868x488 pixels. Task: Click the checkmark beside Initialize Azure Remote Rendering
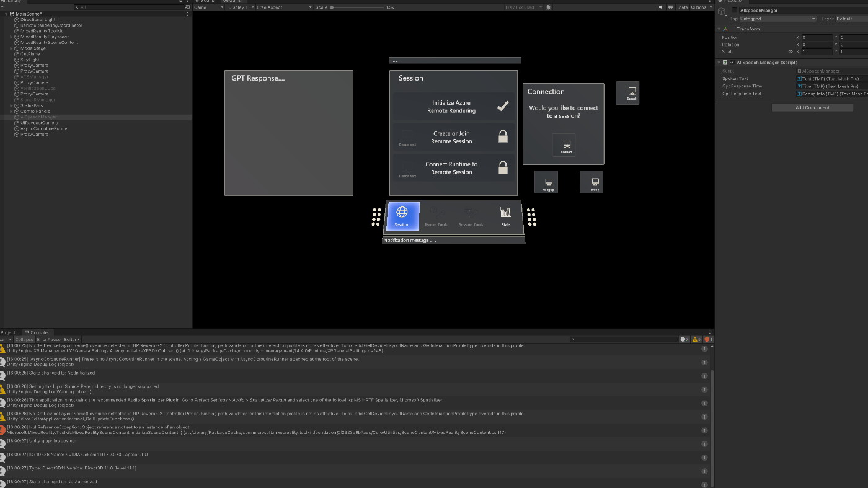coord(503,106)
